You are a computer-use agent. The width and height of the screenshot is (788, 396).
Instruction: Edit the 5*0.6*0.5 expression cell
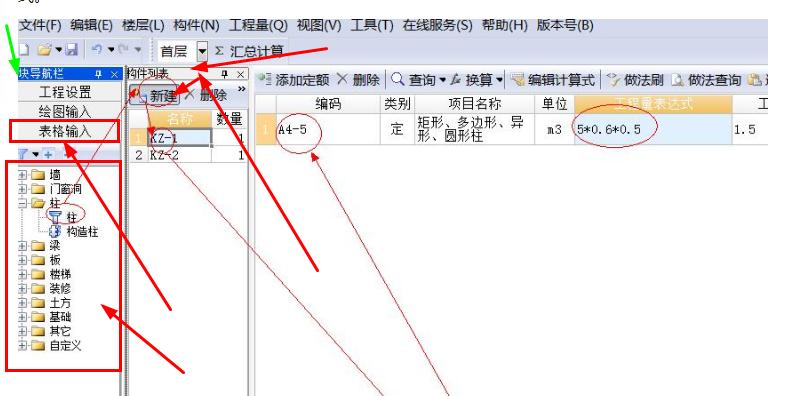[653, 129]
